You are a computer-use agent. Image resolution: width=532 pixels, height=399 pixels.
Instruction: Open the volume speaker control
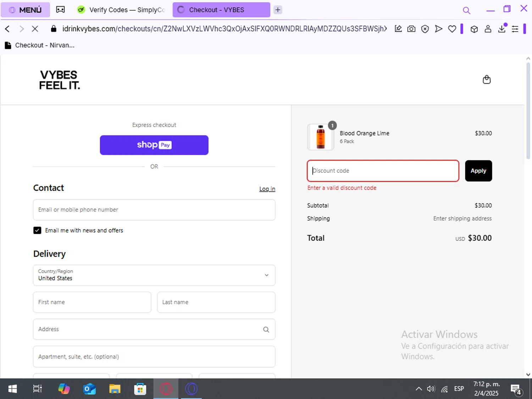click(x=431, y=389)
